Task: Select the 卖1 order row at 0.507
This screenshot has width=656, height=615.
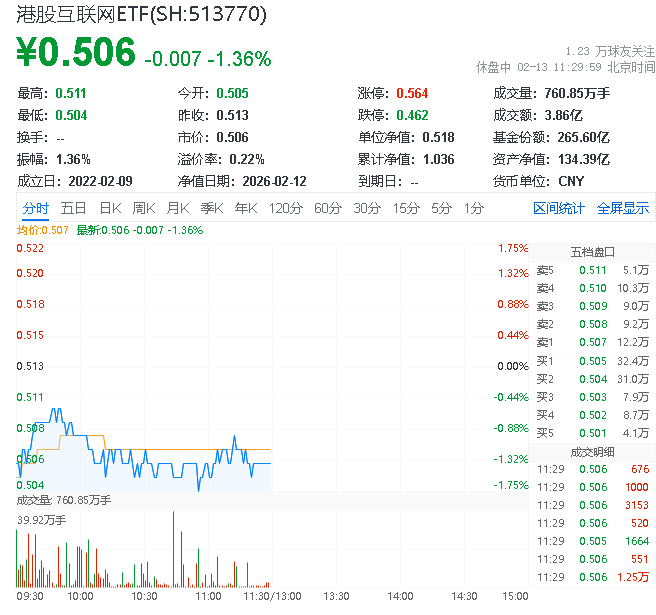Action: tap(592, 342)
